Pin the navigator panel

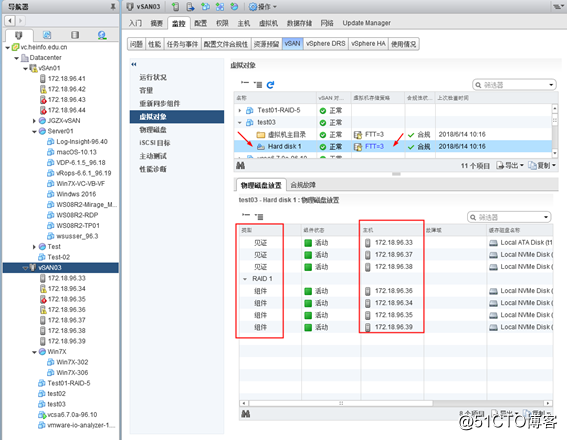(x=112, y=7)
